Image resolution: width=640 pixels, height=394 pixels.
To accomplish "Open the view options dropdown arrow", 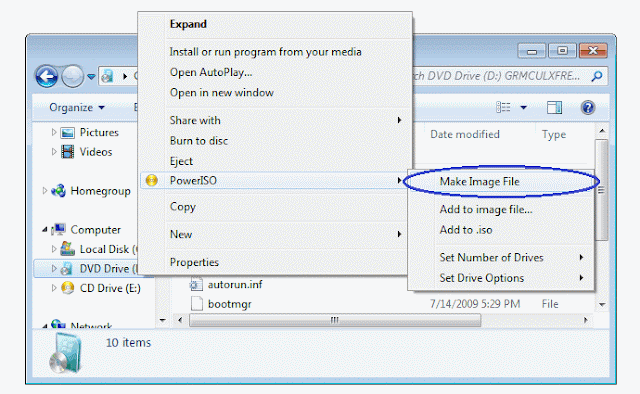I will [x=523, y=107].
